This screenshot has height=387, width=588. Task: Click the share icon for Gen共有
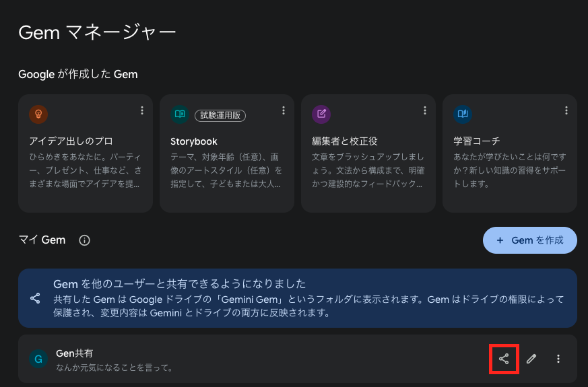click(504, 359)
